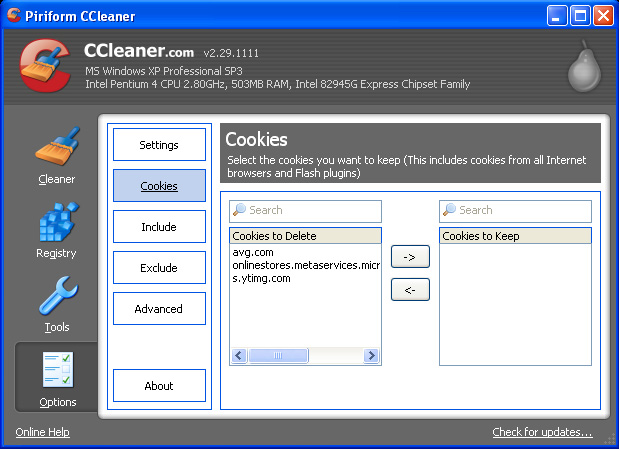The width and height of the screenshot is (619, 449).
Task: Move cookie to keep list with -> button
Action: [x=410, y=257]
